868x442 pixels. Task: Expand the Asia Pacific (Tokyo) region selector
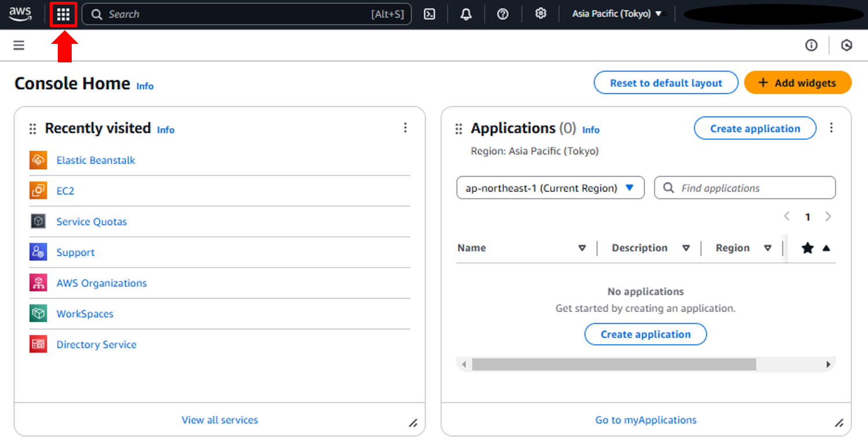(616, 14)
